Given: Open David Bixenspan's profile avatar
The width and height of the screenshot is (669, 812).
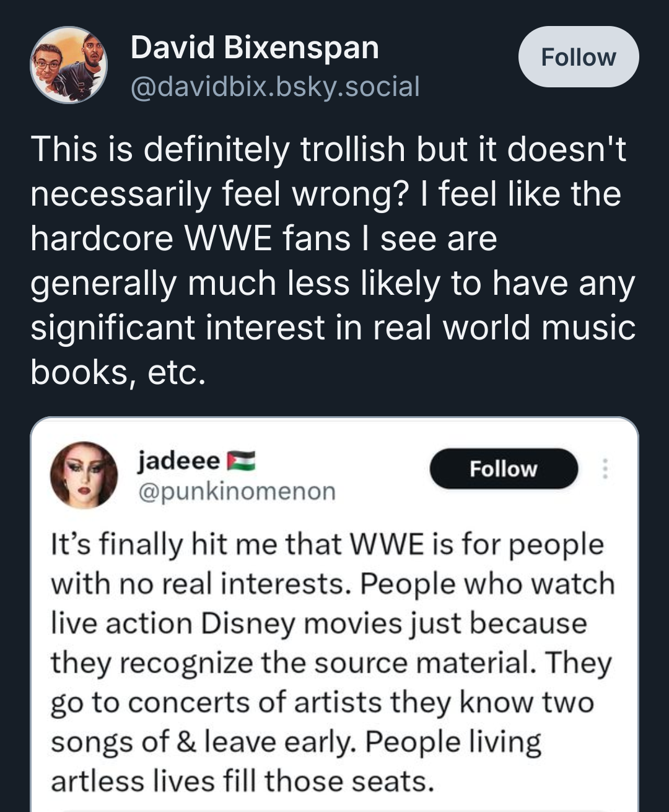Looking at the screenshot, I should [69, 64].
